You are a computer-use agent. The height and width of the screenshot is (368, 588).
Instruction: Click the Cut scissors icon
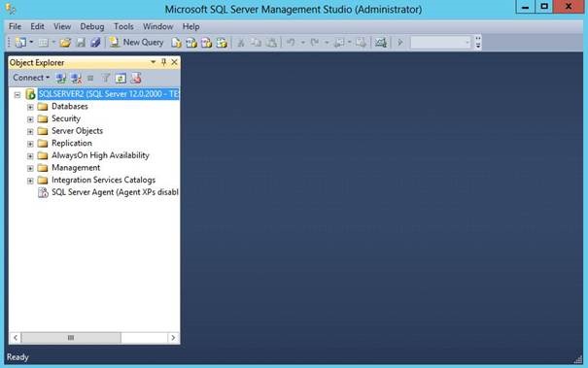[241, 43]
